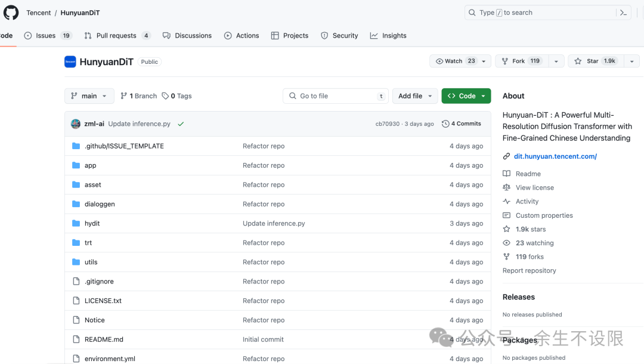Expand the green Code dropdown
Viewport: 644px width, 364px height.
466,96
